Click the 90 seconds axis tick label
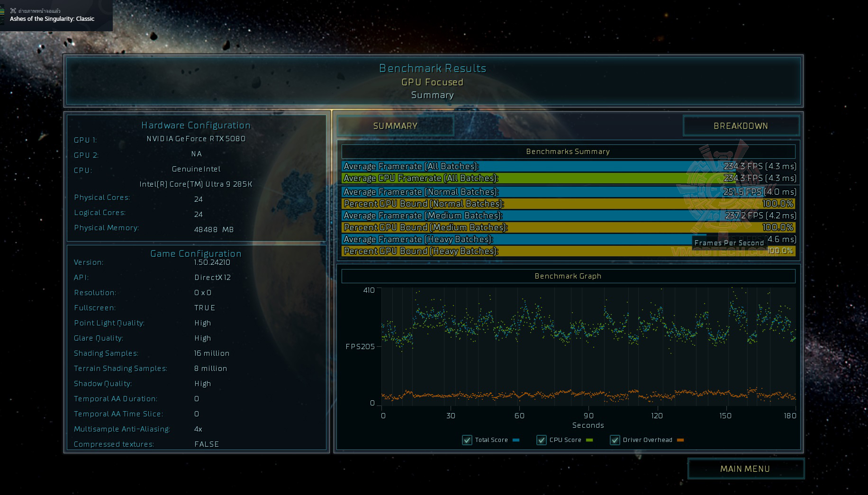 tap(588, 416)
